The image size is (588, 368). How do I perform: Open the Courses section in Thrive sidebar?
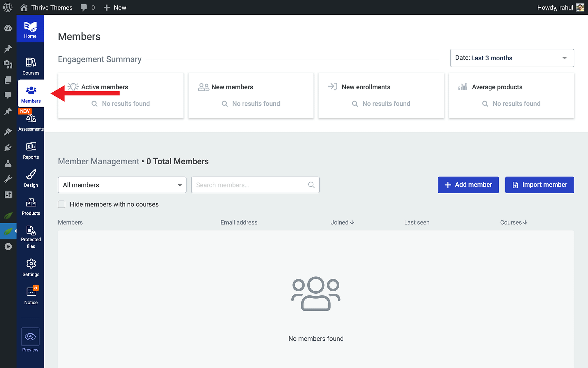pos(31,65)
